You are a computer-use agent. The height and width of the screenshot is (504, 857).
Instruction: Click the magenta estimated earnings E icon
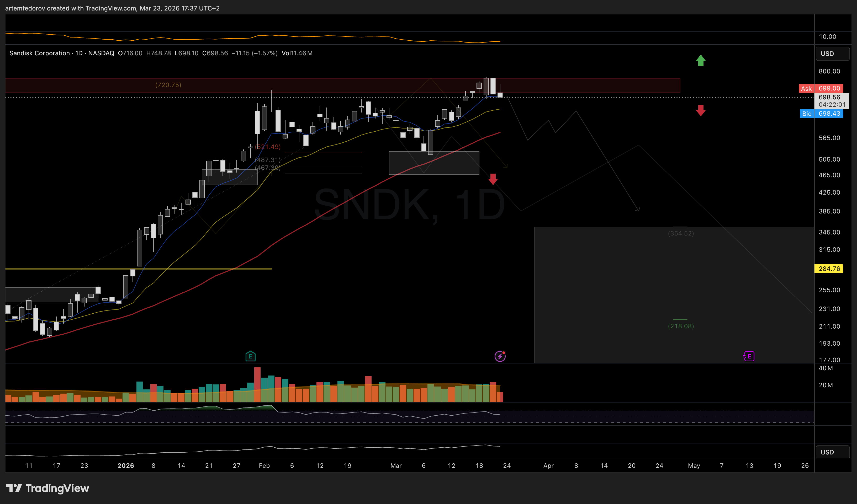click(x=749, y=356)
